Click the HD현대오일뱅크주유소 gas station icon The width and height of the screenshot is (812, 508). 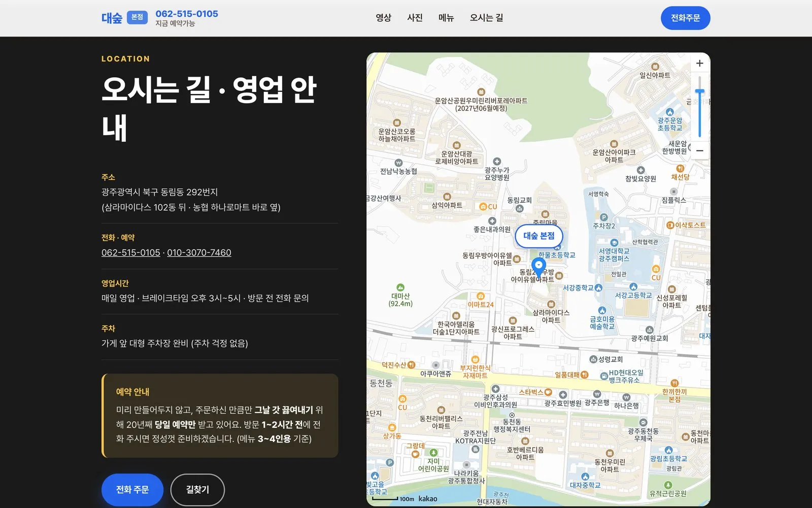click(604, 376)
